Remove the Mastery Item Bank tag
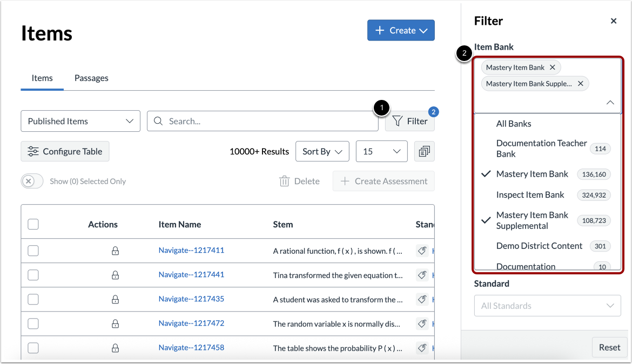632x364 pixels. click(x=552, y=68)
